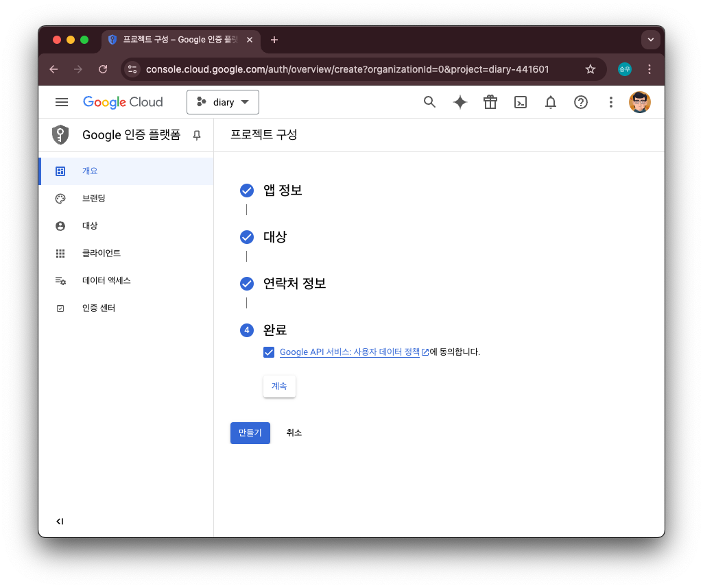Go forward with the browser forward arrow

point(78,69)
